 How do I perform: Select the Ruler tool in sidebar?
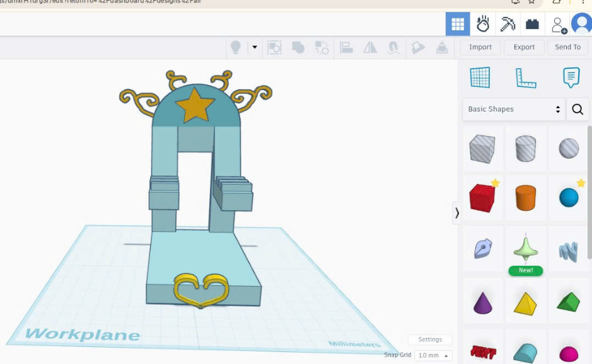coord(525,77)
